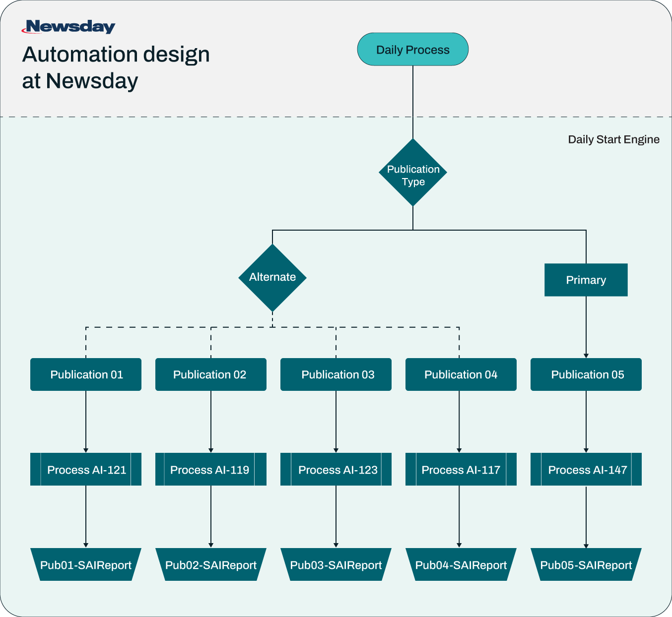The image size is (672, 617).
Task: Toggle the Publication 03 node
Action: tap(336, 374)
